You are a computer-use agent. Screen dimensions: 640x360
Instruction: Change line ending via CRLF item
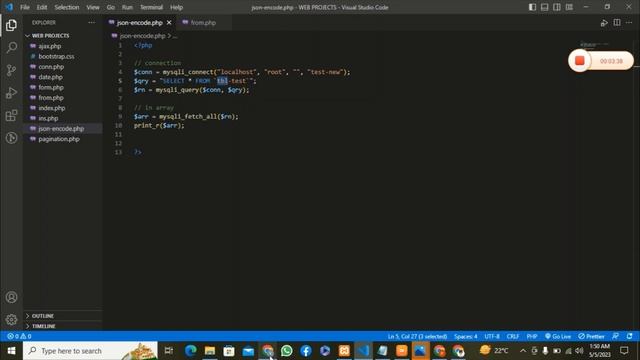(513, 336)
